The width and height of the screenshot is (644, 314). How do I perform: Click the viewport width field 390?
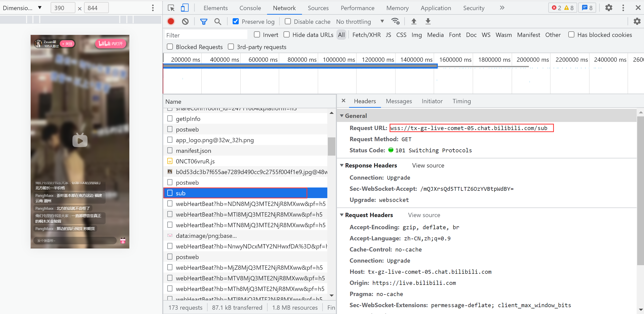click(63, 8)
